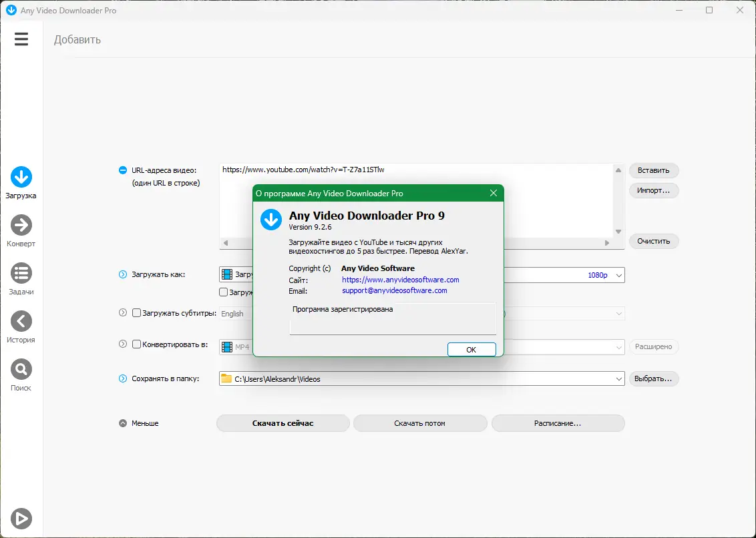Viewport: 756px width, 538px height.
Task: Enable the Загружать субтитры checkbox
Action: [x=136, y=313]
